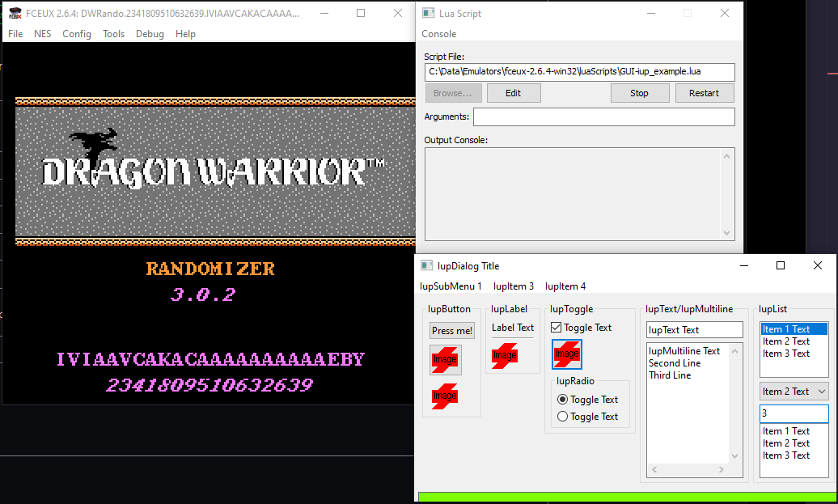Viewport: 838px width, 504px height.
Task: Click the Label Text label
Action: [x=513, y=328]
